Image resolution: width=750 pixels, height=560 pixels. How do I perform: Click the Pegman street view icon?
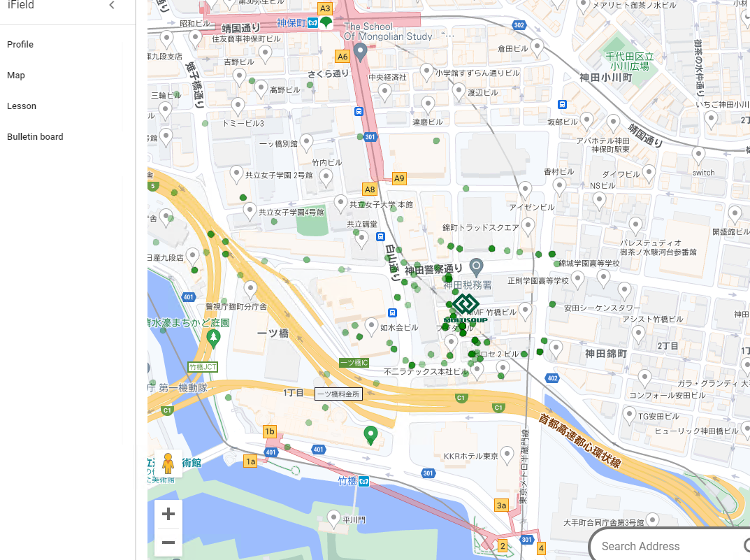168,463
